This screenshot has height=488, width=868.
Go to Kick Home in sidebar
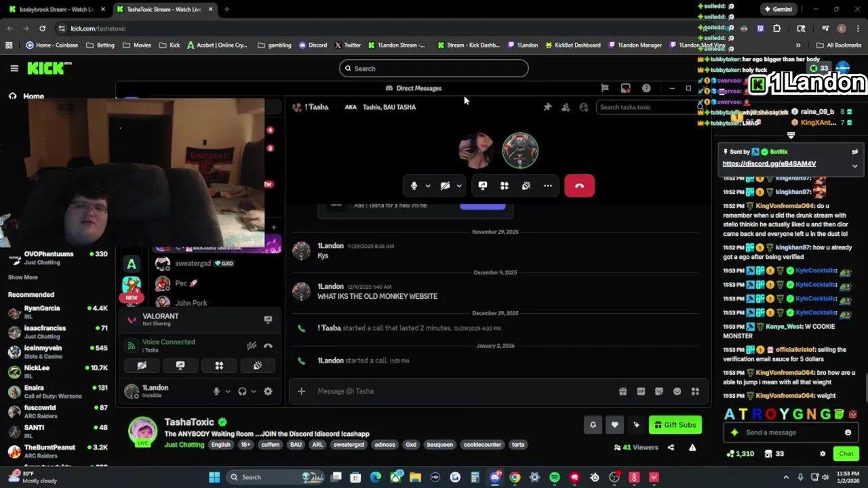point(33,96)
